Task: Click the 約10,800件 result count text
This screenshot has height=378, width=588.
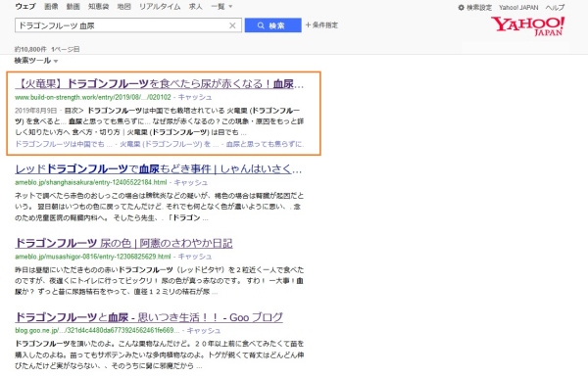Action: point(30,49)
